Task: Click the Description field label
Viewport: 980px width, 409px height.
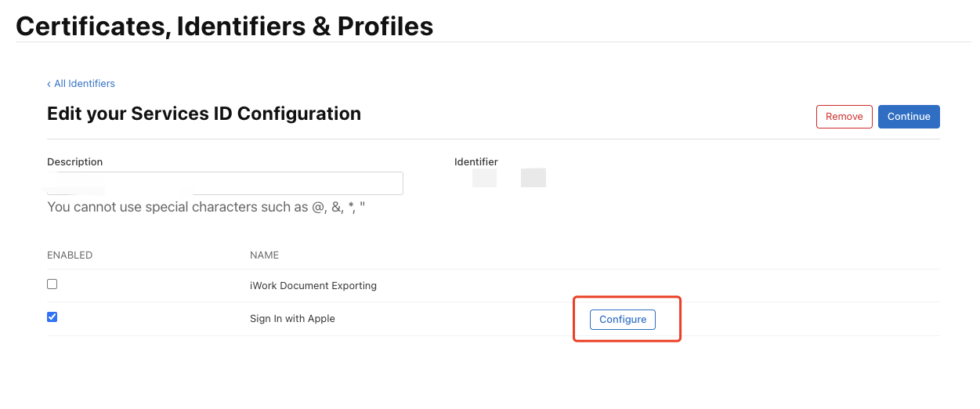Action: [x=74, y=162]
